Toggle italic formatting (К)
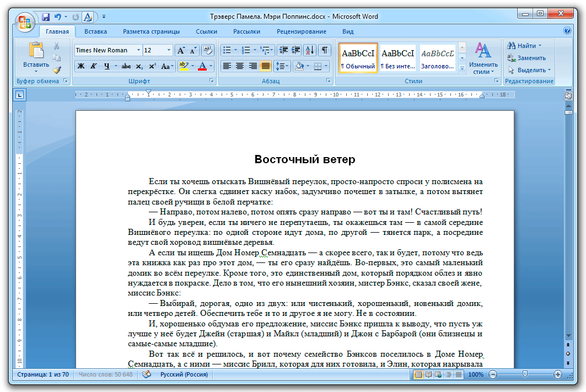586x392 pixels. pyautogui.click(x=93, y=67)
